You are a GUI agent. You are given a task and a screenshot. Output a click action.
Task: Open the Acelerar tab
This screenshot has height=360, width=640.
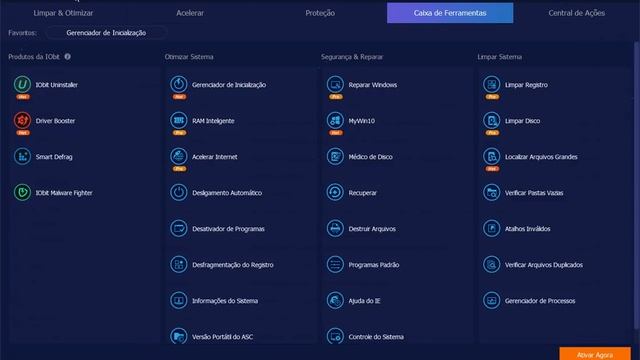(190, 13)
